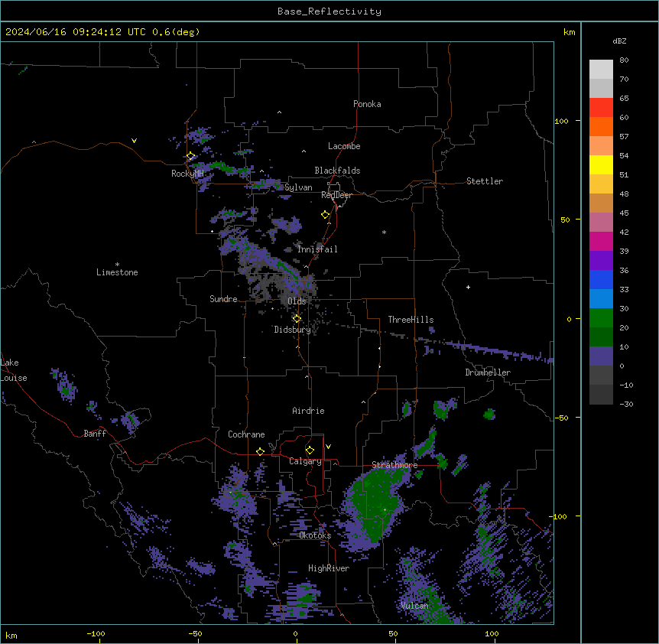Select the Blackfalds label
Screen dimensions: 659x644
[337, 171]
